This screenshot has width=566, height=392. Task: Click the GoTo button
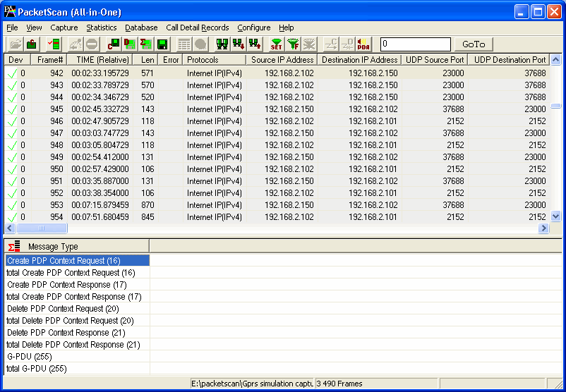[474, 44]
